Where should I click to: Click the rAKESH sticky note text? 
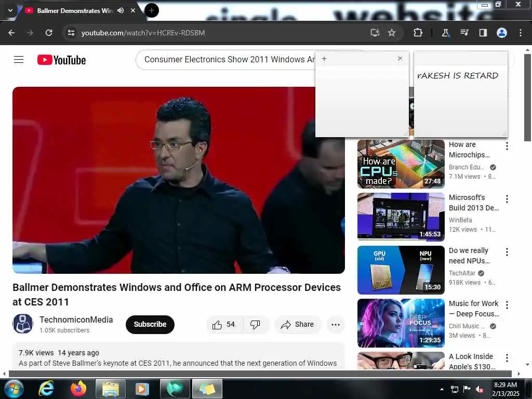click(458, 75)
